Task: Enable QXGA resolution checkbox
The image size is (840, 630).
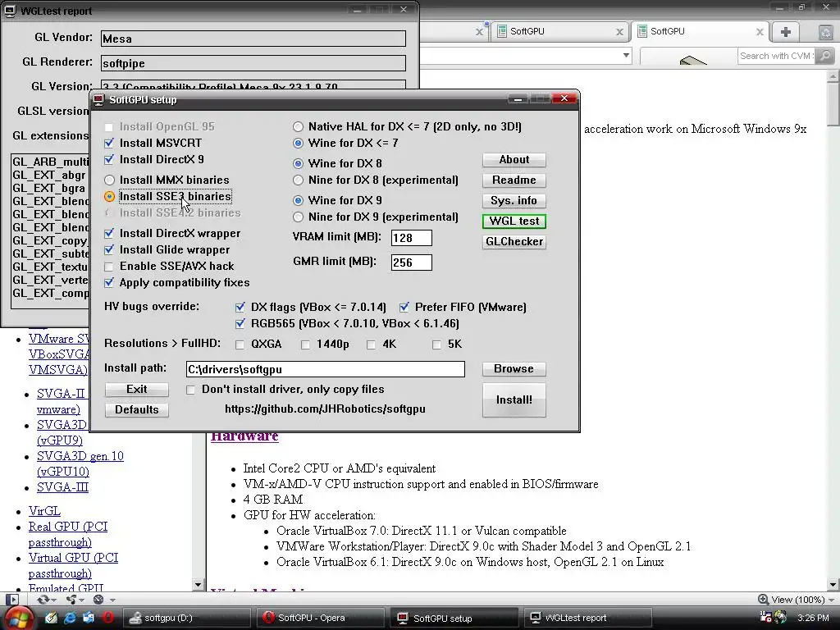Action: tap(240, 345)
